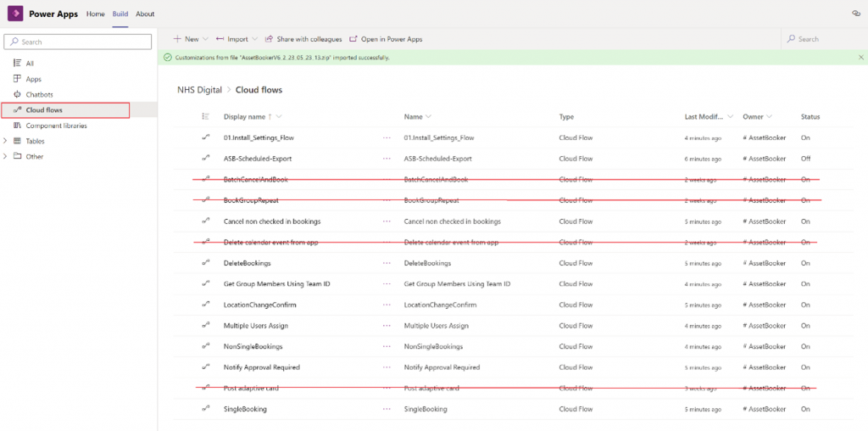The height and width of the screenshot is (431, 868).
Task: Switch to the Home tab
Action: coord(96,14)
